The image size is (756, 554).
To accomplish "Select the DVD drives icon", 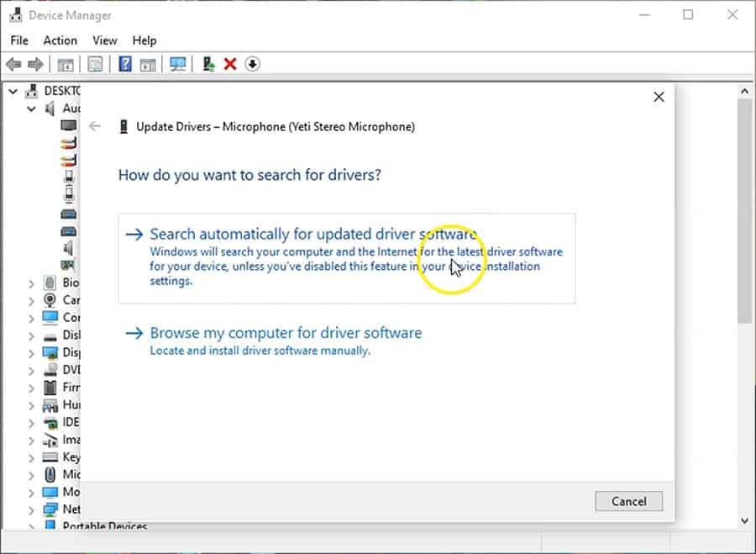I will [50, 370].
